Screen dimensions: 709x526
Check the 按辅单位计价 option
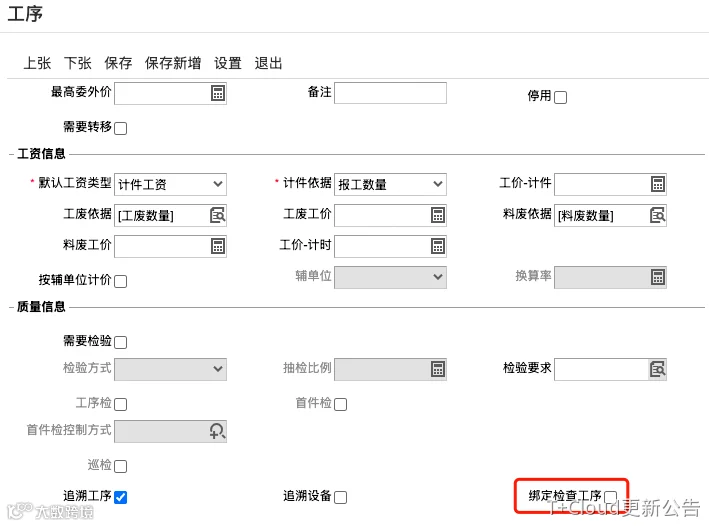point(120,281)
